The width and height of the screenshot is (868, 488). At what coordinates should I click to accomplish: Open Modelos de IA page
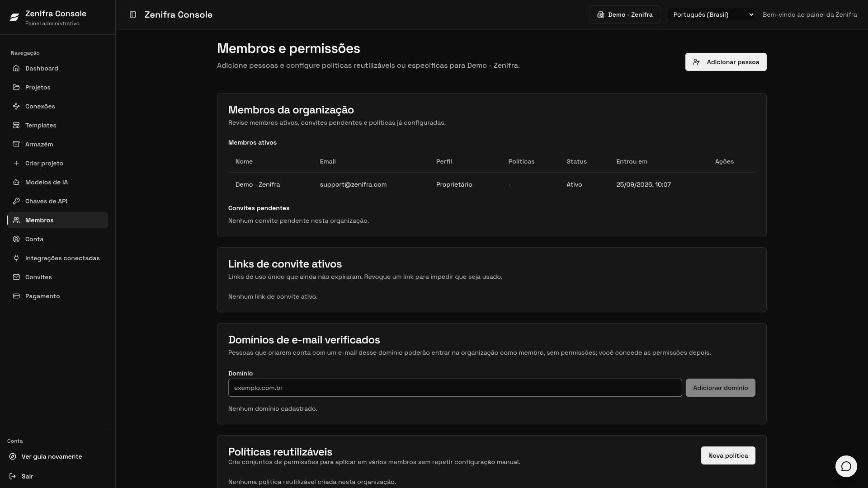click(x=57, y=182)
